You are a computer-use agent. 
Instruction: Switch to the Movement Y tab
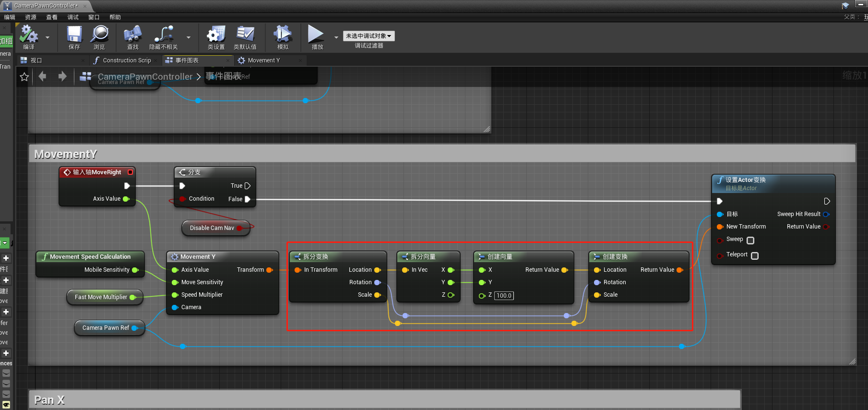point(270,60)
